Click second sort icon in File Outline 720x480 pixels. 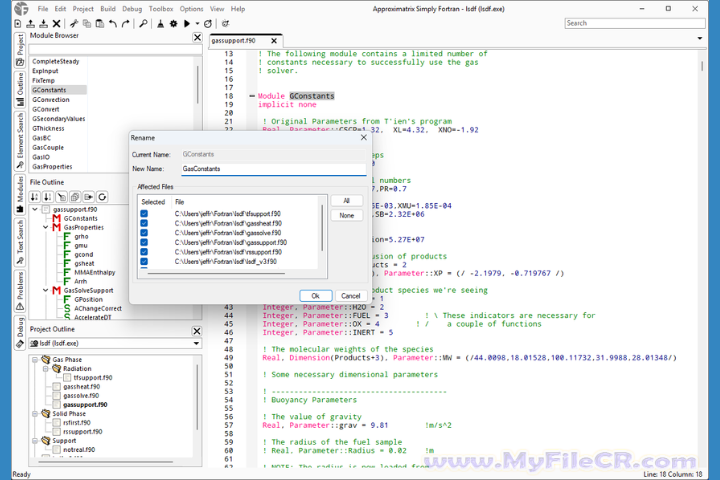(x=48, y=197)
